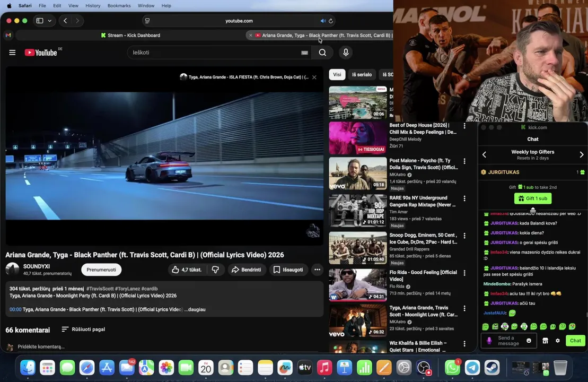Image resolution: width=588 pixels, height=382 pixels.
Task: Close the Ariana Grande YouTube tab
Action: pyautogui.click(x=251, y=35)
